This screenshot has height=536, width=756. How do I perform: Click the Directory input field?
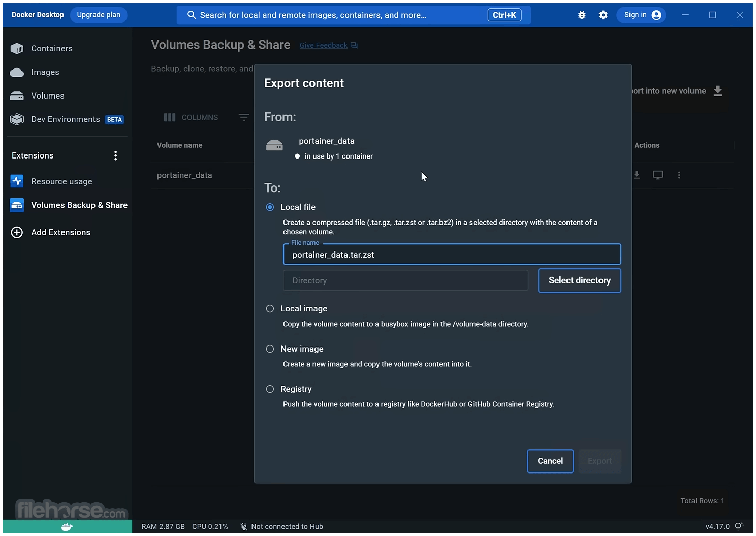[x=405, y=280]
